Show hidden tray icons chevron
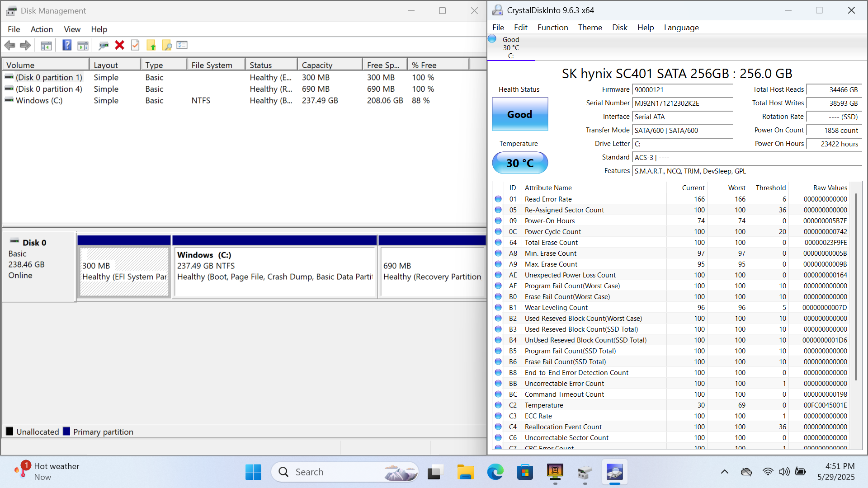This screenshot has width=868, height=488. [725, 472]
